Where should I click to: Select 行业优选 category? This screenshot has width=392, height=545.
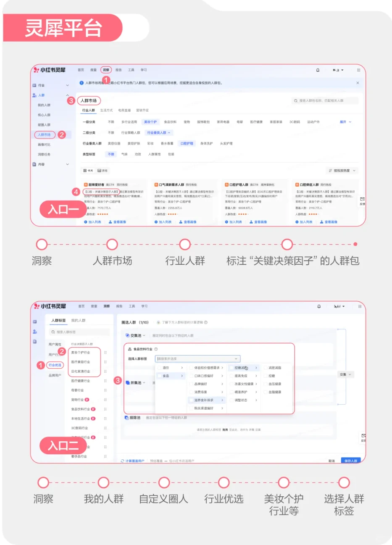point(55,365)
